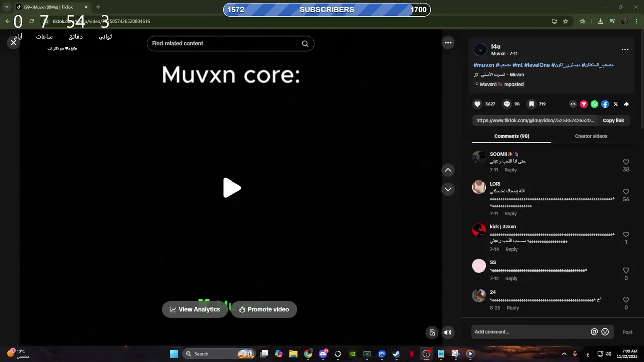This screenshot has width=644, height=362.
Task: Open the #levelOne hashtag
Action: [537, 65]
